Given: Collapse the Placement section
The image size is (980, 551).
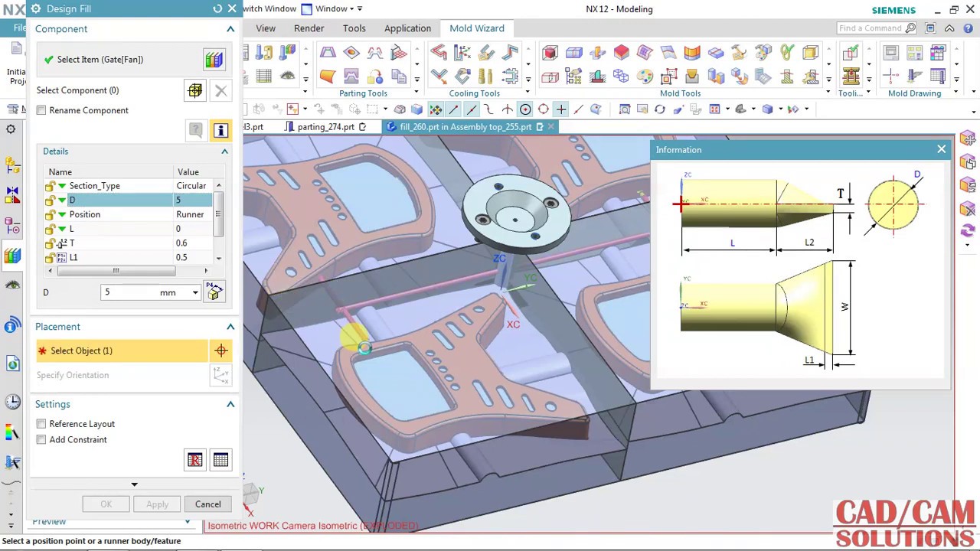Looking at the screenshot, I should (230, 328).
